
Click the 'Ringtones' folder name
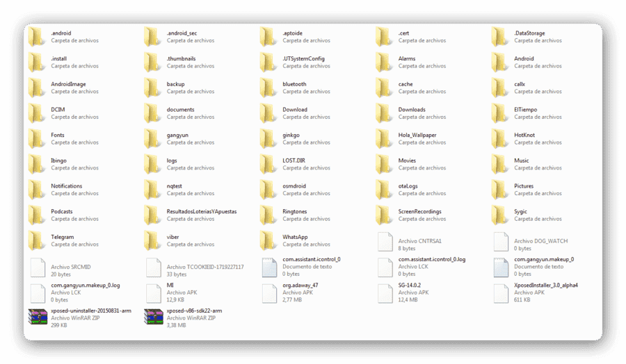(295, 212)
